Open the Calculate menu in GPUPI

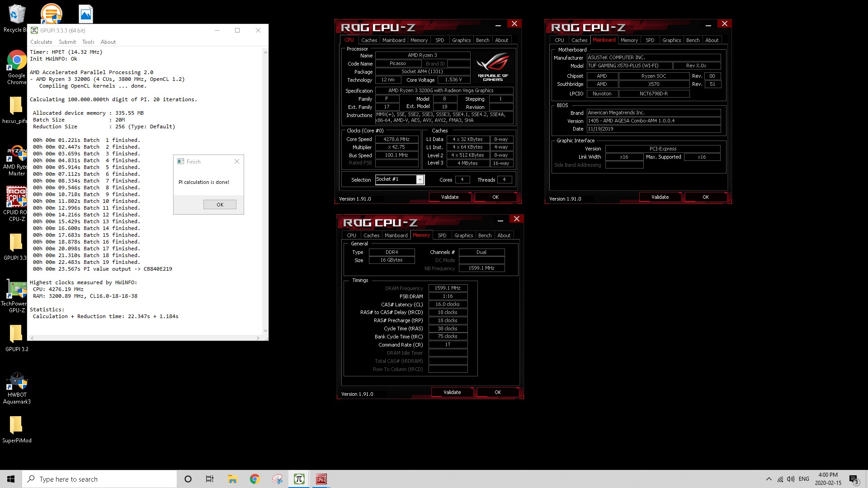[x=41, y=42]
